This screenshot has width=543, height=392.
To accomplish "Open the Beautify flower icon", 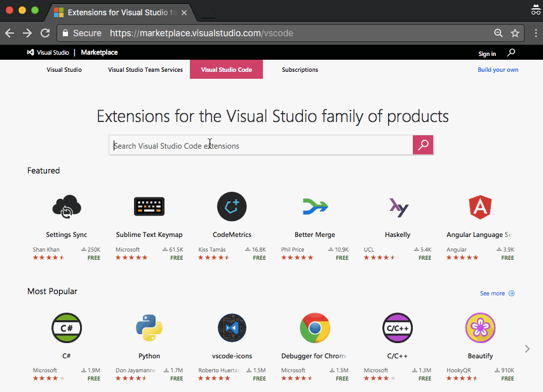I will [x=480, y=328].
